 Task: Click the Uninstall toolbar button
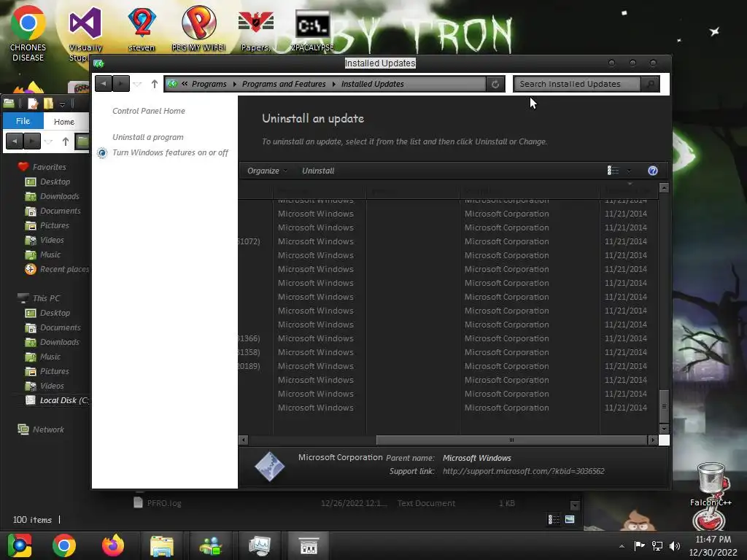318,171
